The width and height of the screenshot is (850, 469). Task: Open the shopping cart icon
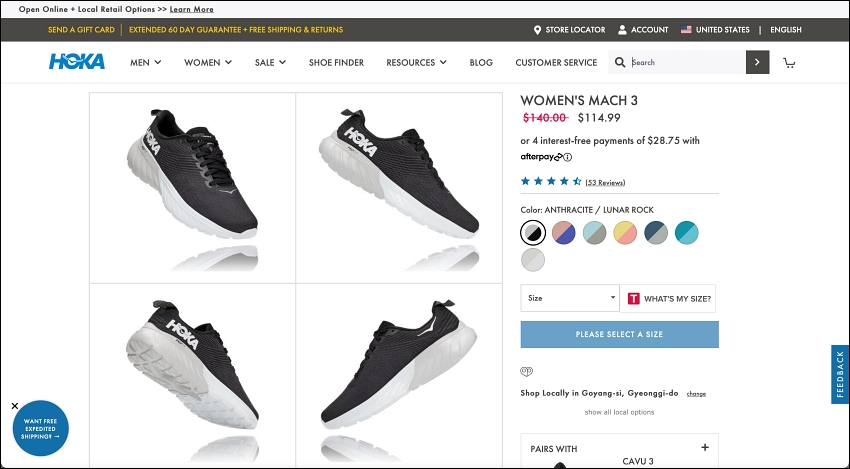click(789, 63)
